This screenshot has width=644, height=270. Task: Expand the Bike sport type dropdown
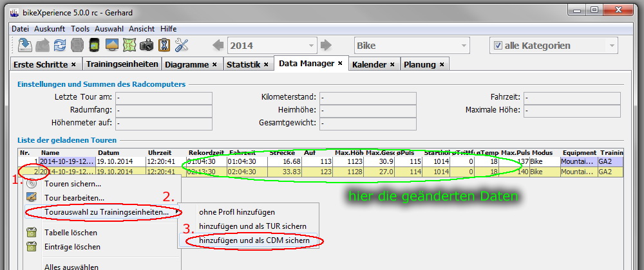(x=464, y=46)
